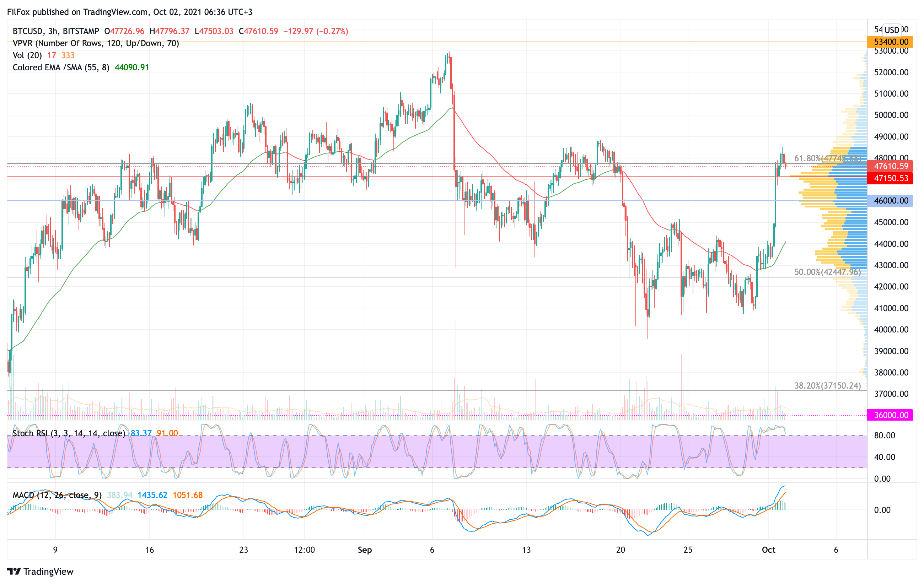Click the red 47150.53 price line label
Image resolution: width=924 pixels, height=584 pixels.
pos(890,178)
